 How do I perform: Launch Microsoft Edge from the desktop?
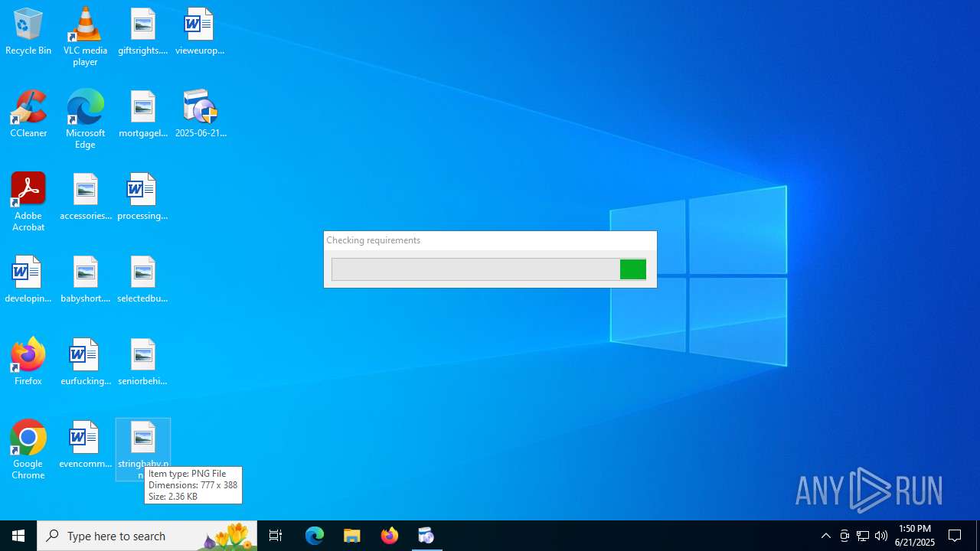tap(85, 119)
